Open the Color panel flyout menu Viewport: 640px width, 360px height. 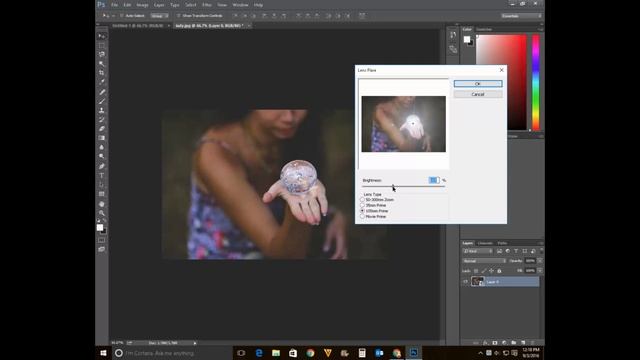[541, 29]
